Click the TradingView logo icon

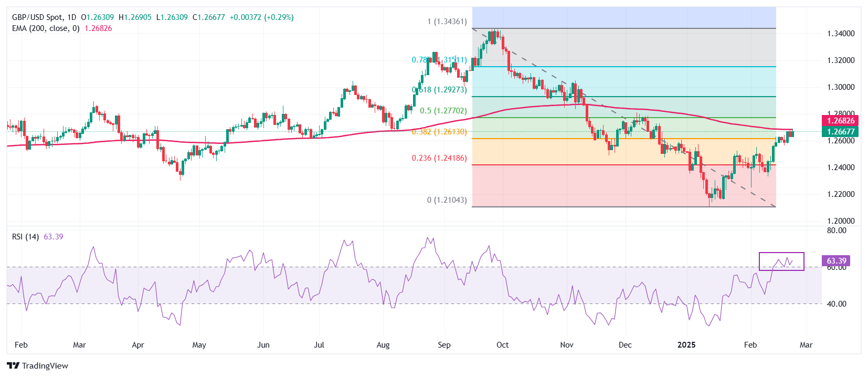click(x=13, y=366)
